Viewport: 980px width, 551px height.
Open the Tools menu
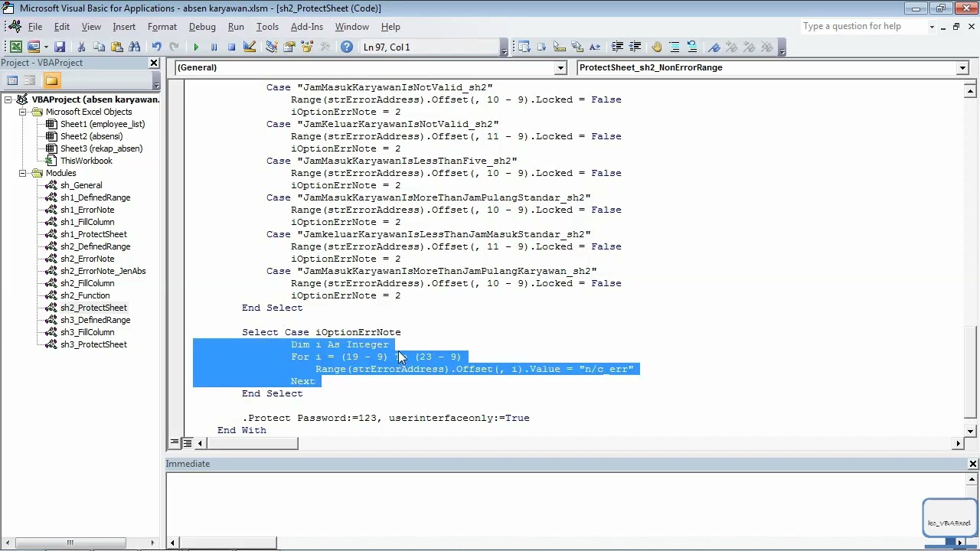pos(267,27)
